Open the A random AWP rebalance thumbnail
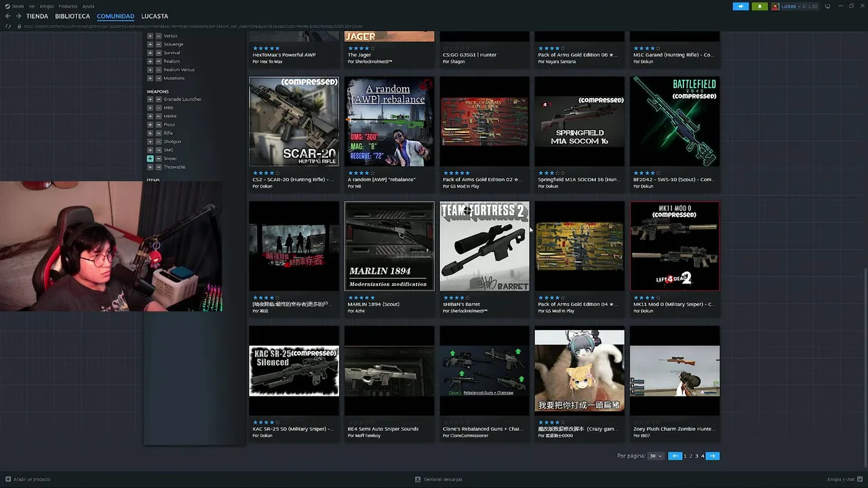The height and width of the screenshot is (488, 868). (x=389, y=121)
